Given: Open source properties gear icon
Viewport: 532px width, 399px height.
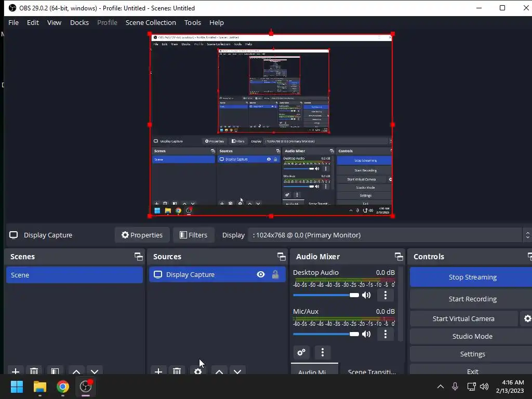Looking at the screenshot, I should 198,371.
